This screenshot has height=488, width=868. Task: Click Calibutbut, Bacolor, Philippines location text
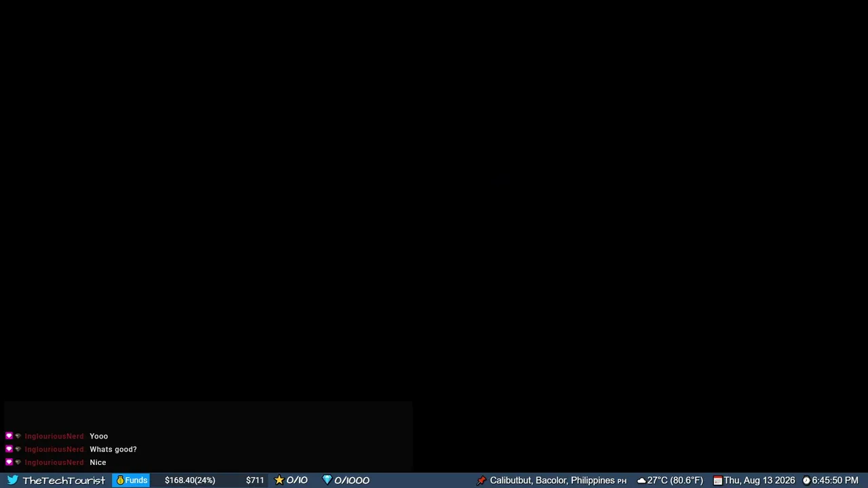tap(552, 481)
